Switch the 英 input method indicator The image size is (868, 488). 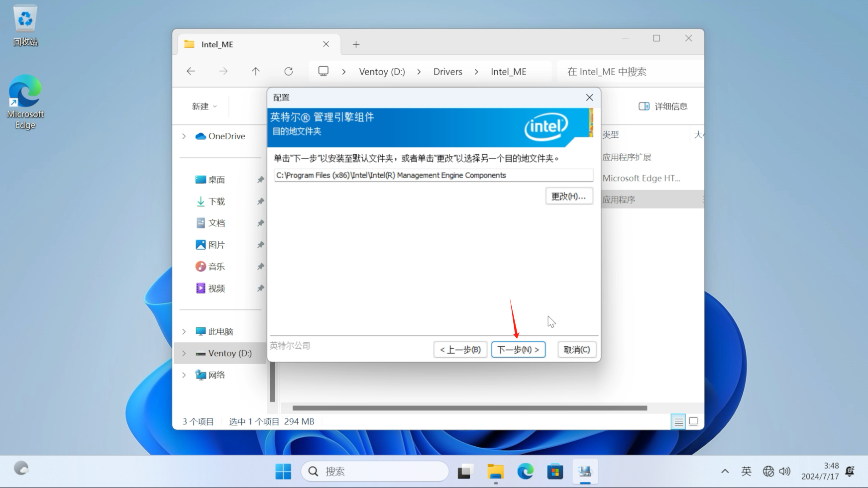tap(746, 471)
